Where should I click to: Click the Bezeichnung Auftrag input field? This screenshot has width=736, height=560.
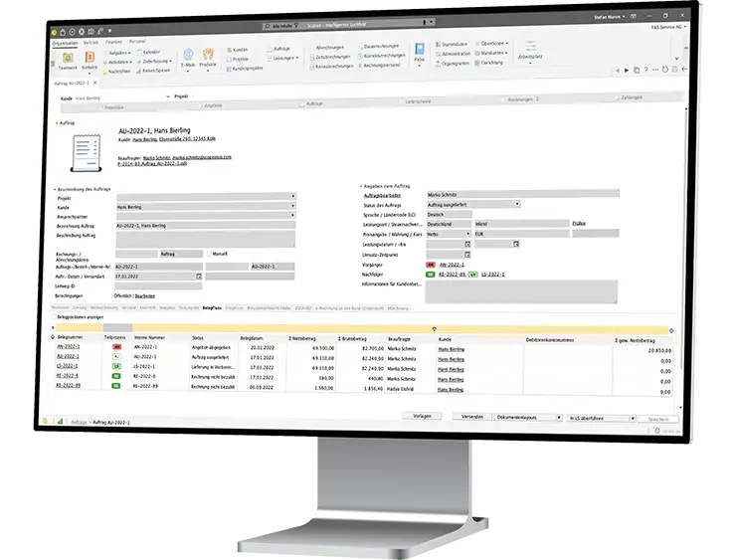coord(206,226)
